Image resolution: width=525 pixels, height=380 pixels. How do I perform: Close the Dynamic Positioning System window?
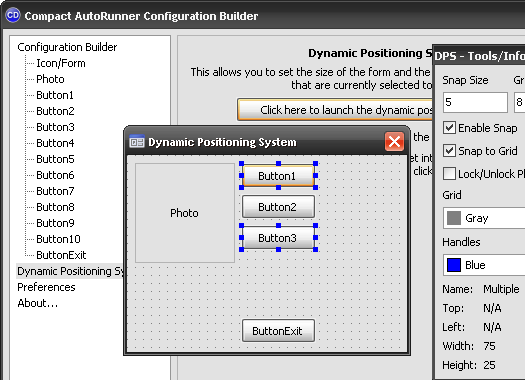[x=394, y=142]
